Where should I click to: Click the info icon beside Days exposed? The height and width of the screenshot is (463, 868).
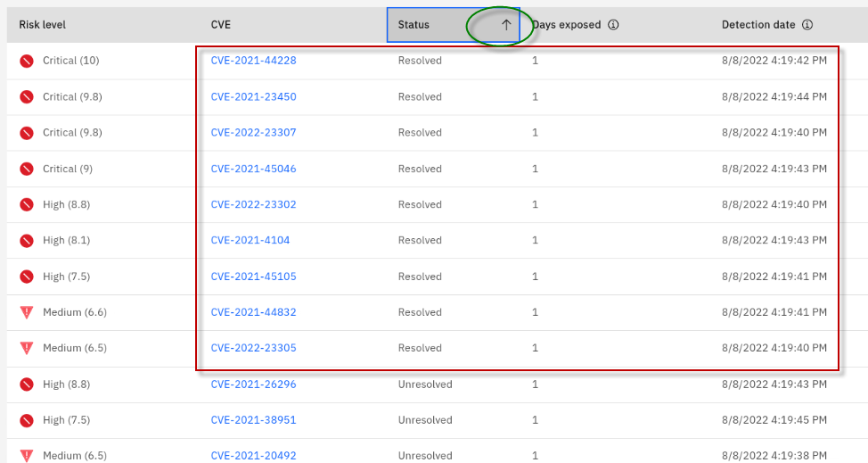pos(613,25)
